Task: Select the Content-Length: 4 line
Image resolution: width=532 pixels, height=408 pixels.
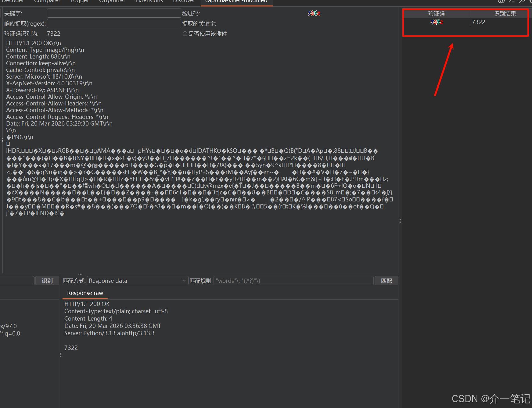Action: tap(88, 319)
